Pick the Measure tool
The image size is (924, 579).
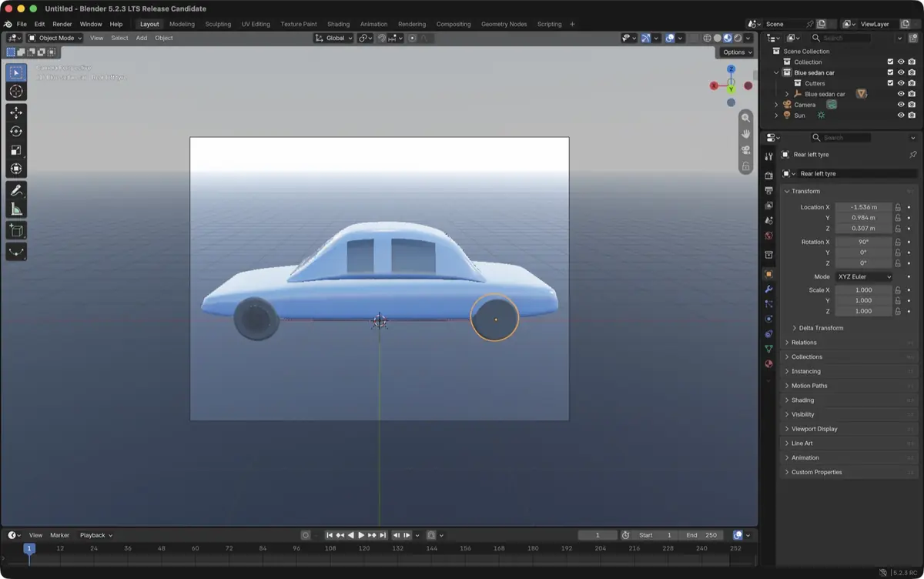click(16, 209)
